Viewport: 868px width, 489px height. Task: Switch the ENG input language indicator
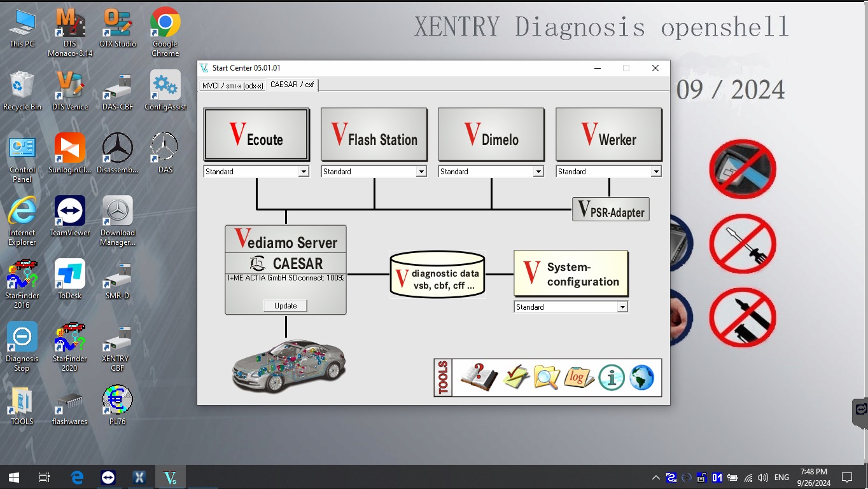[782, 478]
